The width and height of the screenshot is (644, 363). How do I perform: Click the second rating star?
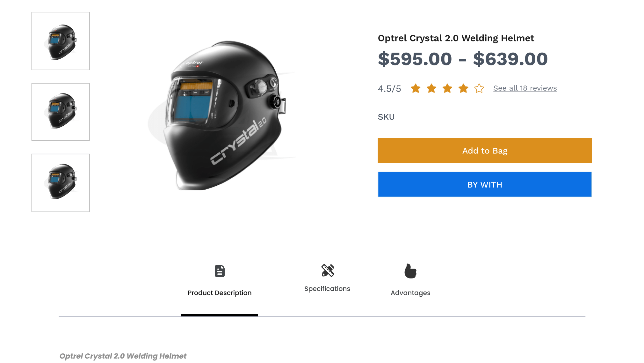tap(431, 88)
